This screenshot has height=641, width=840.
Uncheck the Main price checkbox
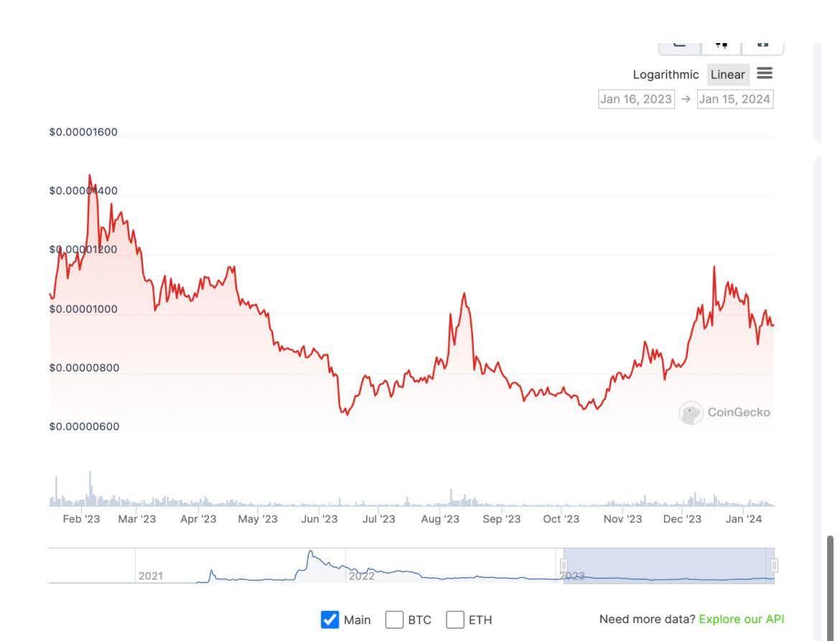pyautogui.click(x=330, y=619)
